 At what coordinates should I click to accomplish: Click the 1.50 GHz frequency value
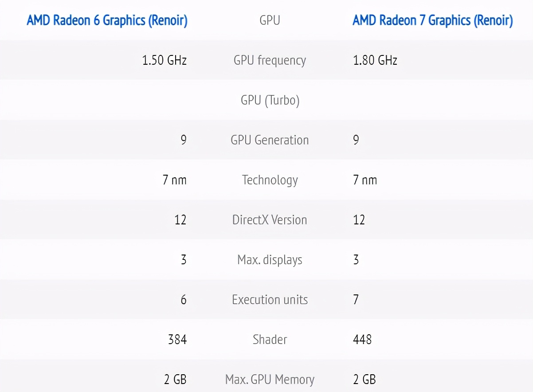point(164,60)
